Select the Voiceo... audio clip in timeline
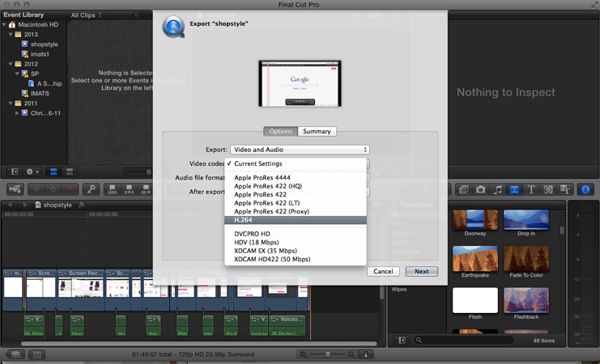The width and height of the screenshot is (600, 364). pos(287,326)
